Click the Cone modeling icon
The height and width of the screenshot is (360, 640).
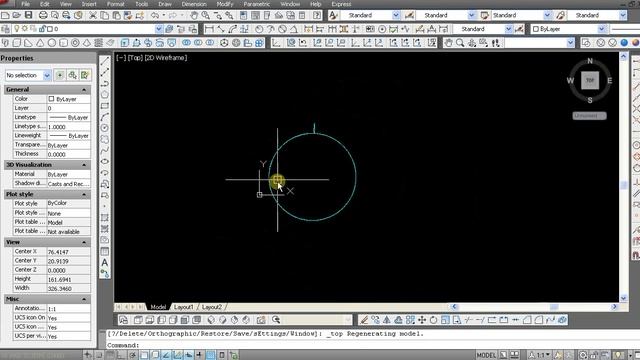[40, 43]
